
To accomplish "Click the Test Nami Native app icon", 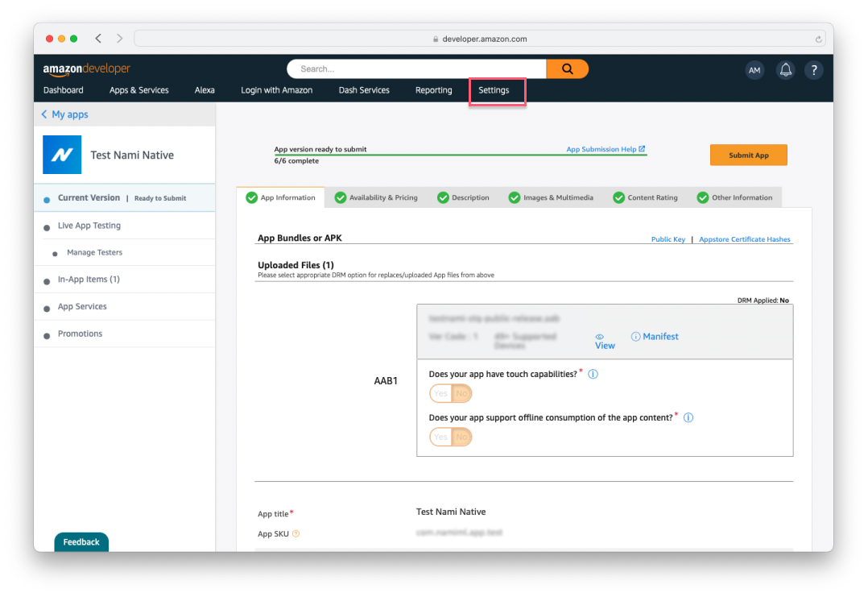I will tap(62, 155).
